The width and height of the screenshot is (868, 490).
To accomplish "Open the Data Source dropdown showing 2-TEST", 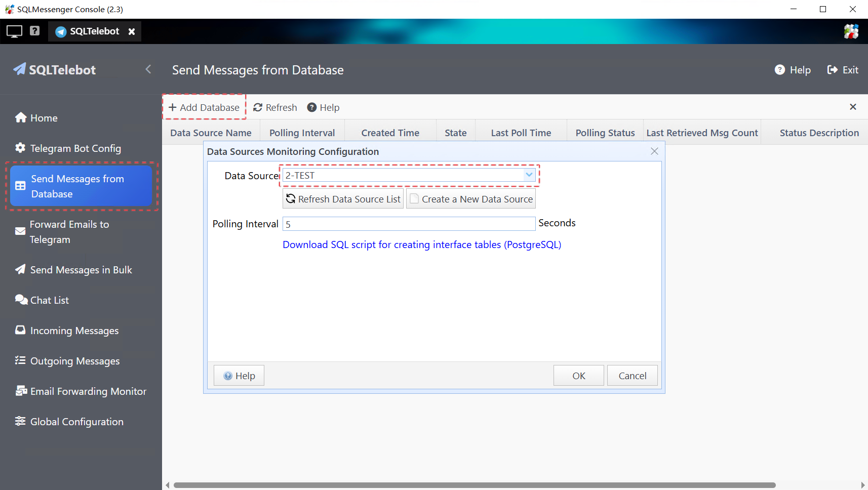I will click(x=528, y=175).
